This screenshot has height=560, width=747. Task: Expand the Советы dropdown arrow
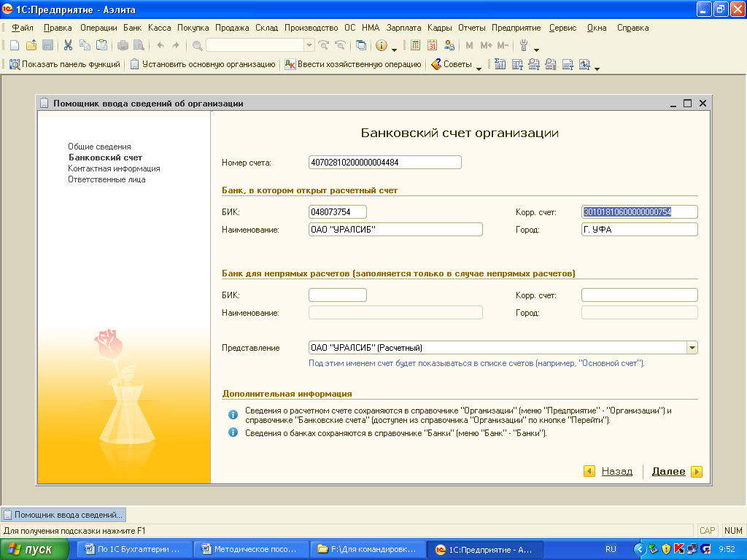(x=479, y=68)
